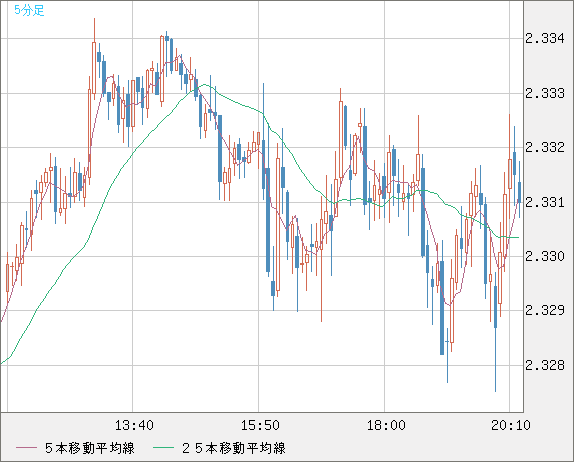
Task: Click the 13:40 time axis label
Action: tap(134, 425)
